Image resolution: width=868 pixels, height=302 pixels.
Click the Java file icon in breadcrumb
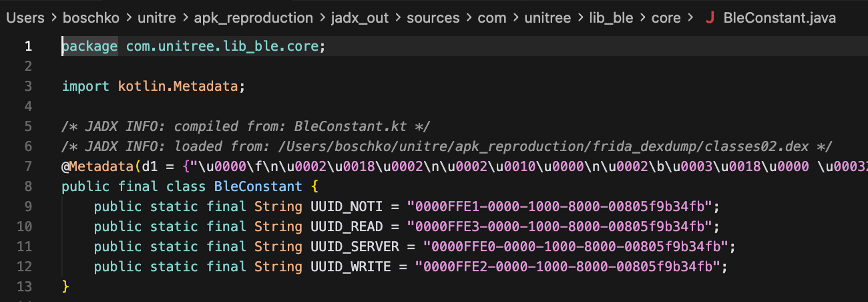tap(710, 18)
